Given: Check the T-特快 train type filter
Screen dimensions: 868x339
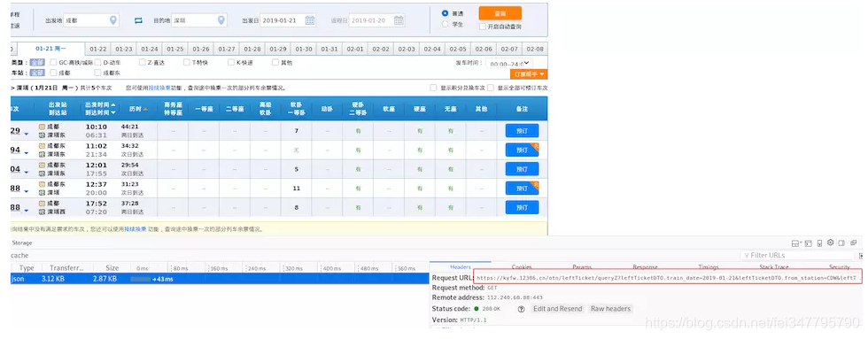Looking at the screenshot, I should pos(187,63).
